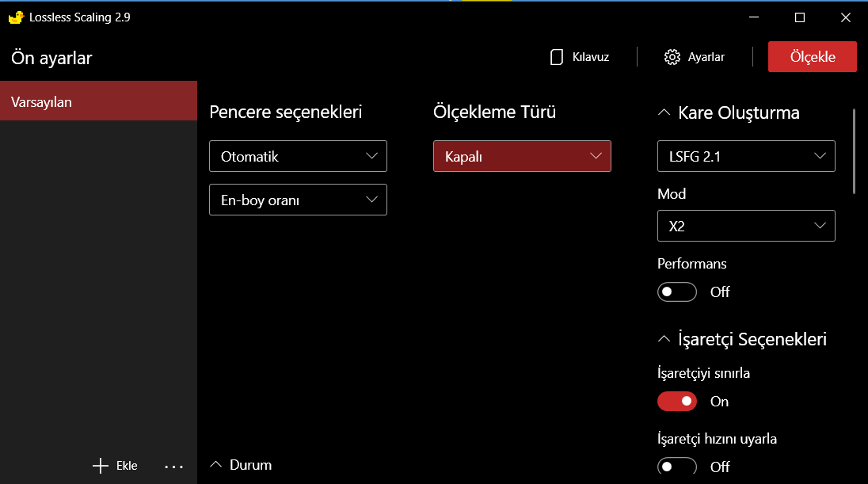
Task: Open the Kapalı scaling type dropdown
Action: (522, 156)
